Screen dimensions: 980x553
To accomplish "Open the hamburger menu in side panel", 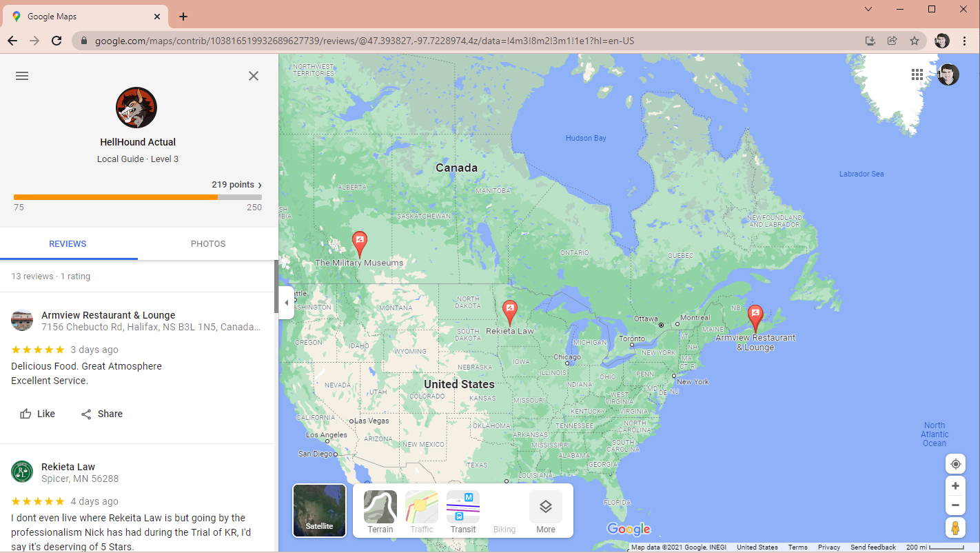I will click(22, 76).
